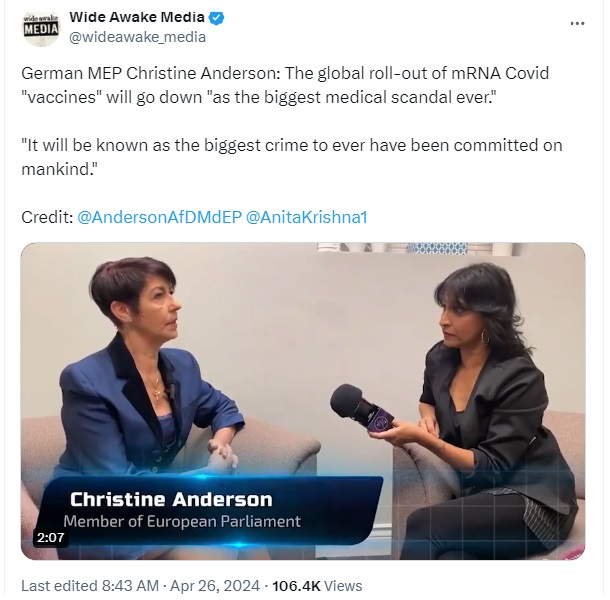This screenshot has height=600, width=610.
Task: Click the Christine Anderson name caption overlay
Action: (x=171, y=499)
